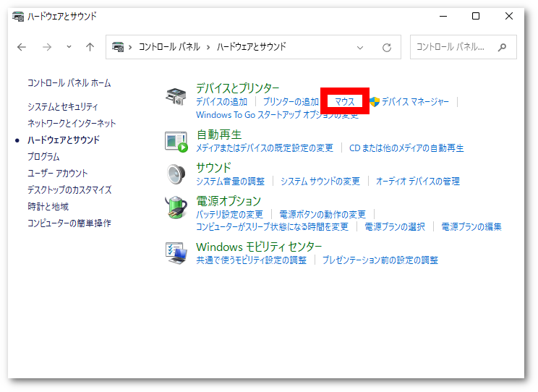Click システム サウンドの変更 link

click(x=320, y=182)
